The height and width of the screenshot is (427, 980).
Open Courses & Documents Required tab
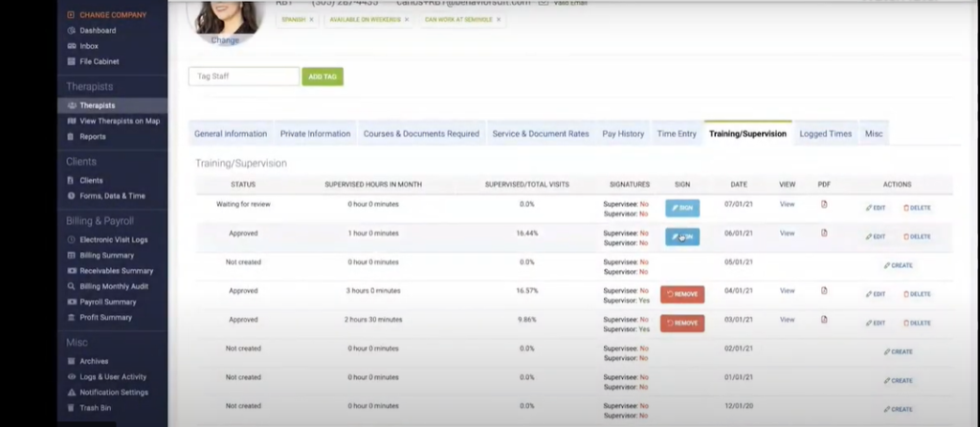[x=421, y=134]
